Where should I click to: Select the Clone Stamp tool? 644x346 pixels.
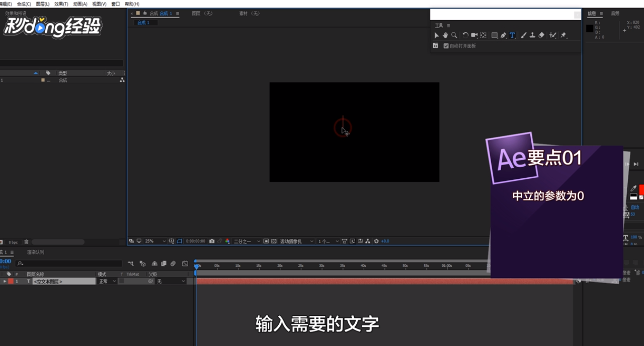click(532, 35)
